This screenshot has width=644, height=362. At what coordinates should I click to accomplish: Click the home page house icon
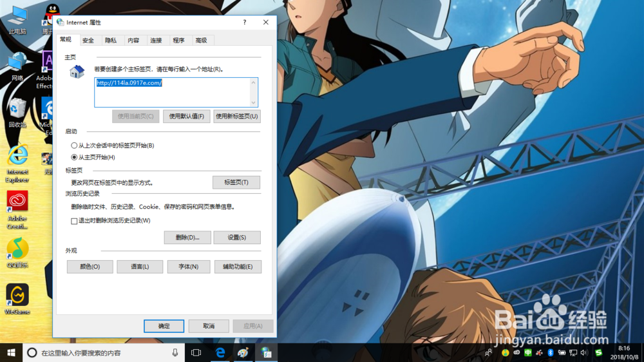77,71
